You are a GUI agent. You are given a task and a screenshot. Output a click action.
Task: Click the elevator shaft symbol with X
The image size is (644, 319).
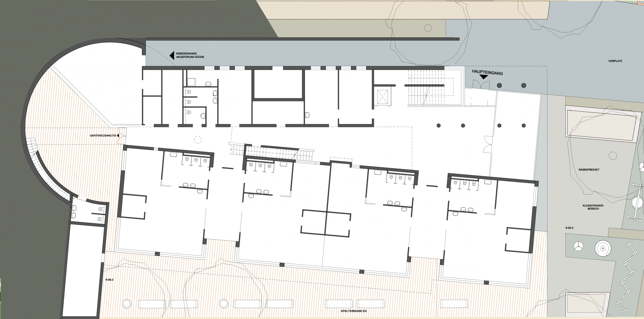[383, 97]
